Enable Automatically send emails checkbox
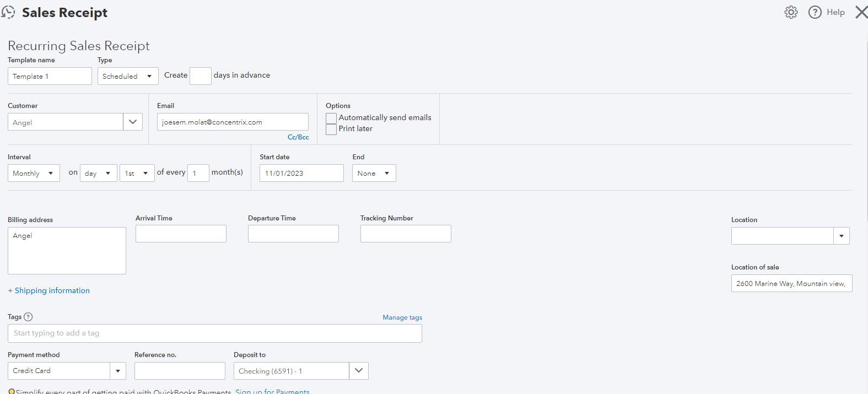868x394 pixels. pyautogui.click(x=331, y=118)
